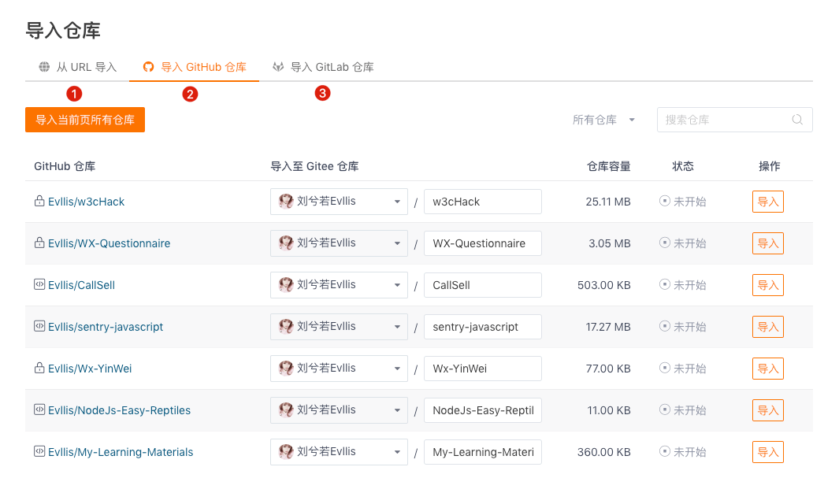Select the 导入 GitHub 仓库 tab
The height and width of the screenshot is (504, 839).
click(x=195, y=67)
